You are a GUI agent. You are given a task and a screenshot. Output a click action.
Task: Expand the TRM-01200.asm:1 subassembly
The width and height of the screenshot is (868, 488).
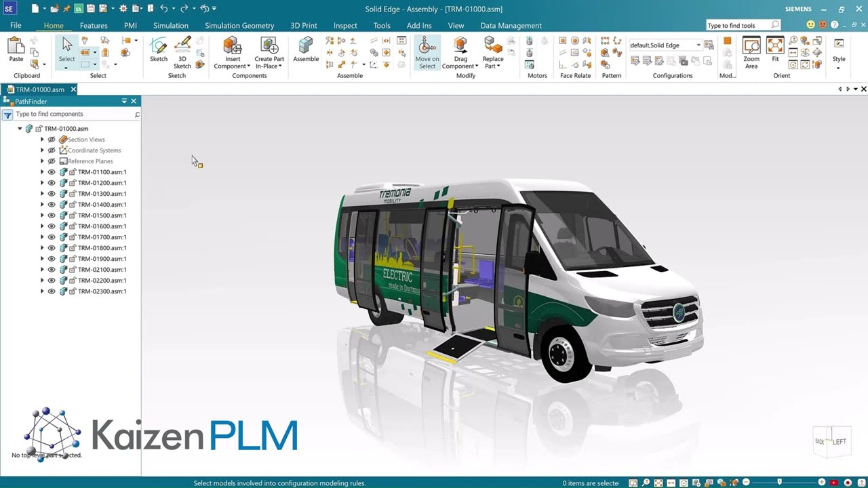42,183
